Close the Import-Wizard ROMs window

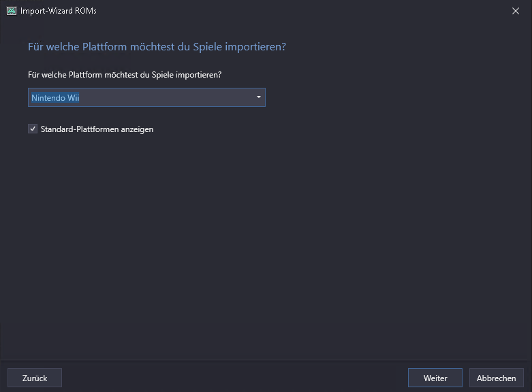515,11
